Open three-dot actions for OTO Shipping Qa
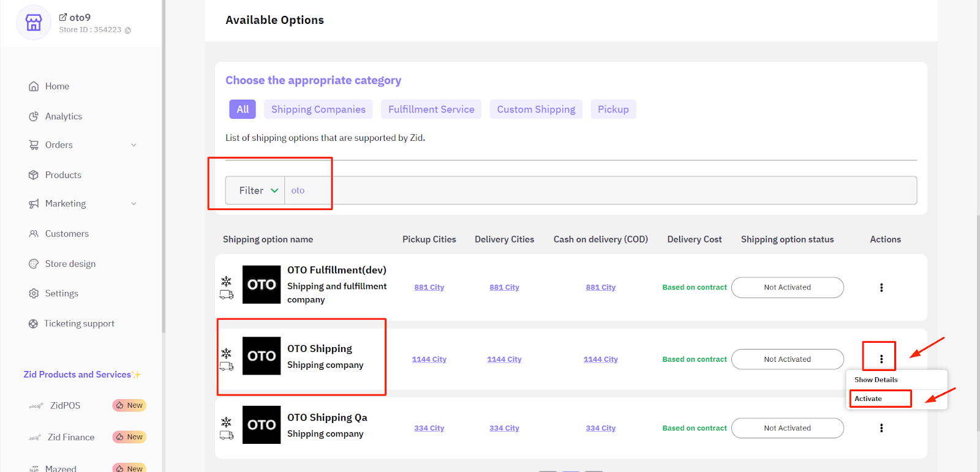This screenshot has width=980, height=472. tap(881, 428)
